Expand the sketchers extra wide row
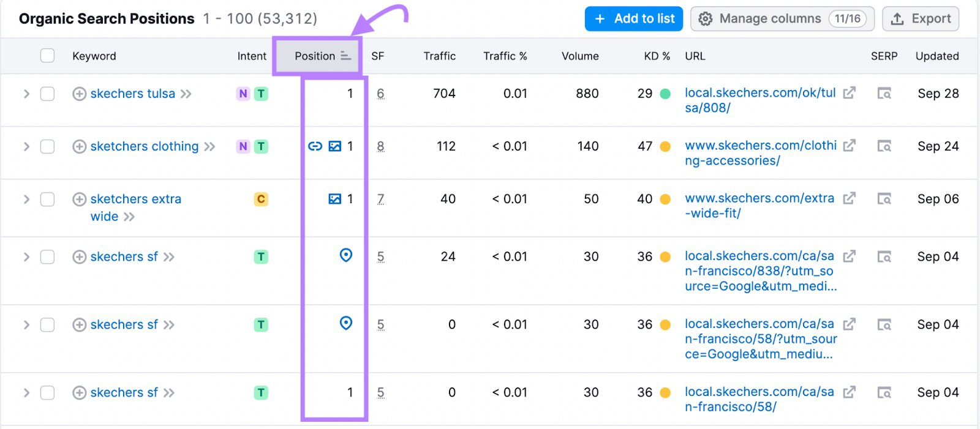Screen dimensions: 980x429 [26, 199]
